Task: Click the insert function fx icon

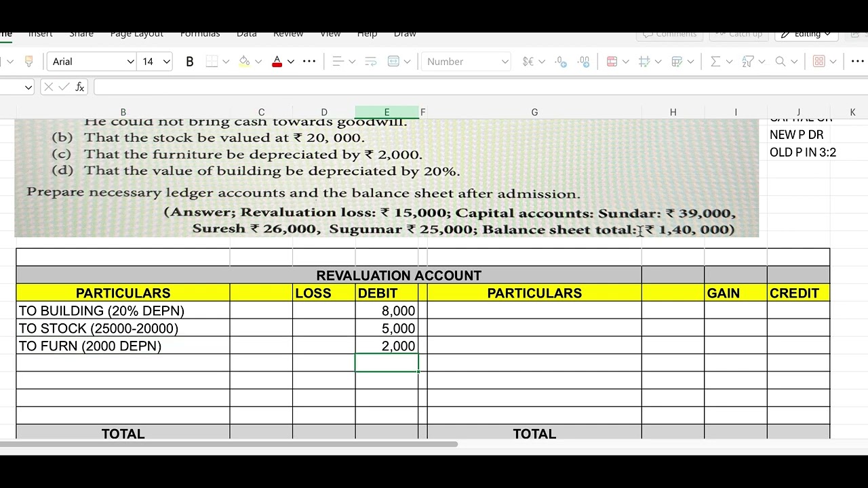Action: [80, 87]
